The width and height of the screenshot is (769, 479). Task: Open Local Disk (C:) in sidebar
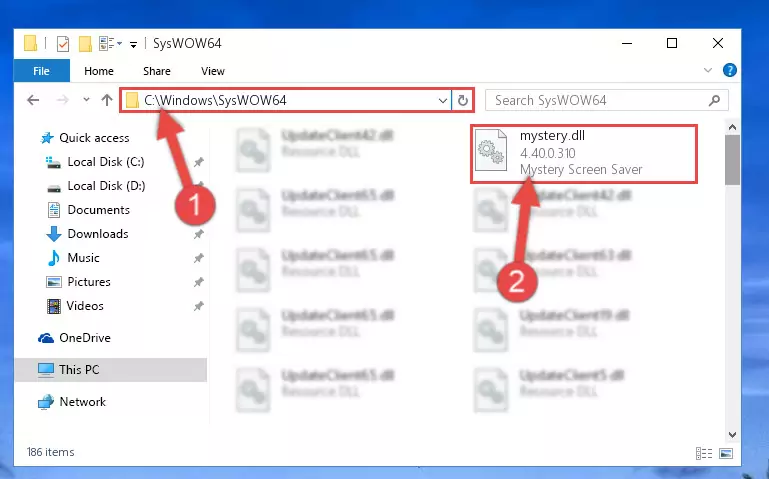click(x=106, y=162)
